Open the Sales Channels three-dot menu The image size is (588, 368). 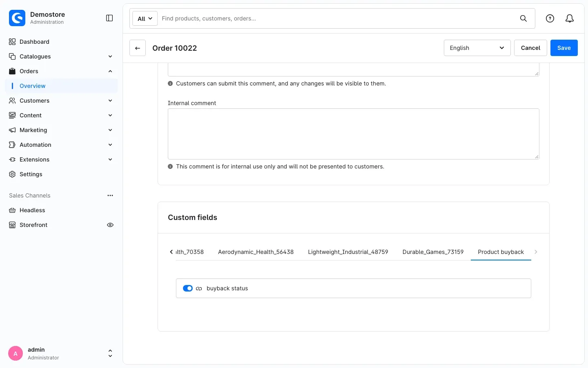click(x=110, y=195)
